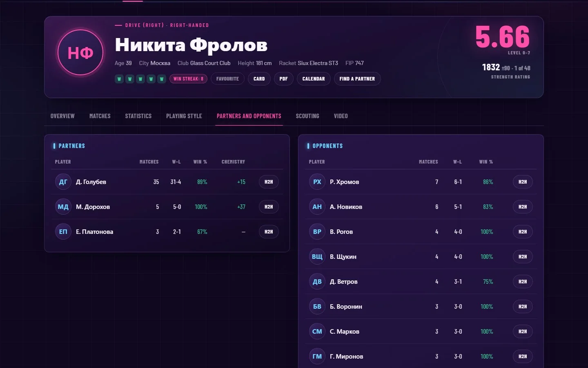Image resolution: width=588 pixels, height=368 pixels.
Task: Click the 5.66 level rating
Action: pos(503,37)
